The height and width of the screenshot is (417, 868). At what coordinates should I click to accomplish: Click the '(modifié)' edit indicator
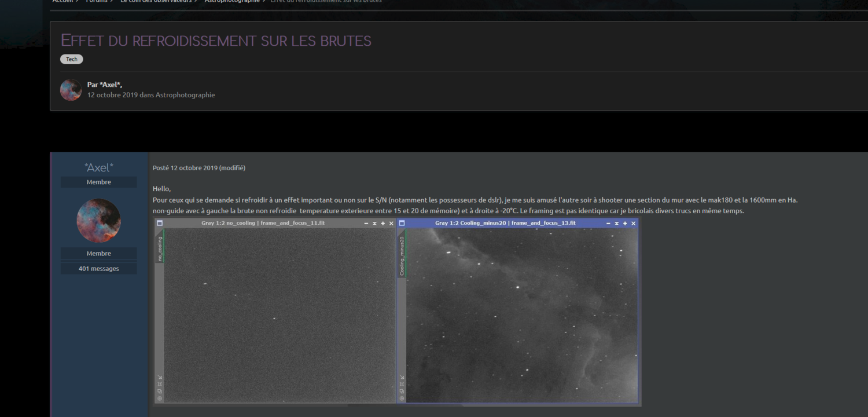click(x=232, y=168)
